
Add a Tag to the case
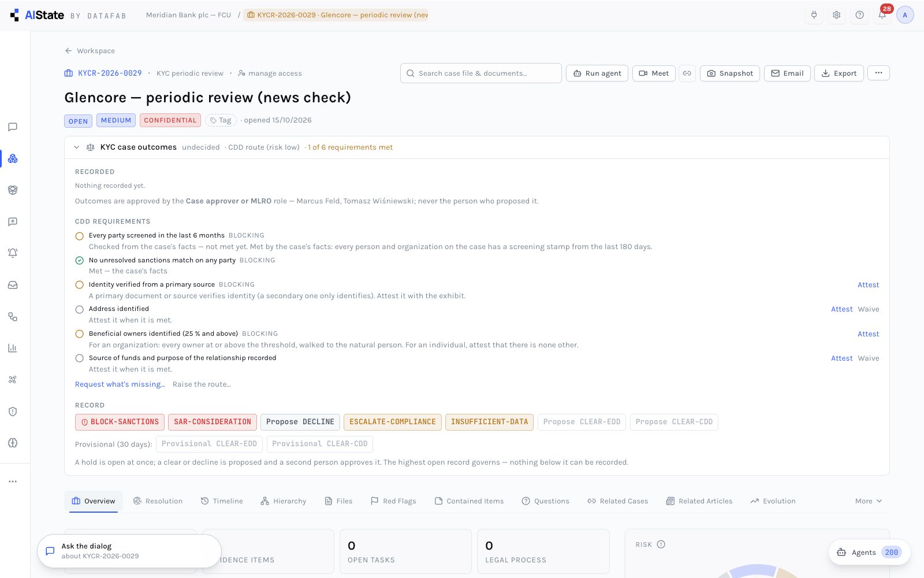tap(221, 120)
